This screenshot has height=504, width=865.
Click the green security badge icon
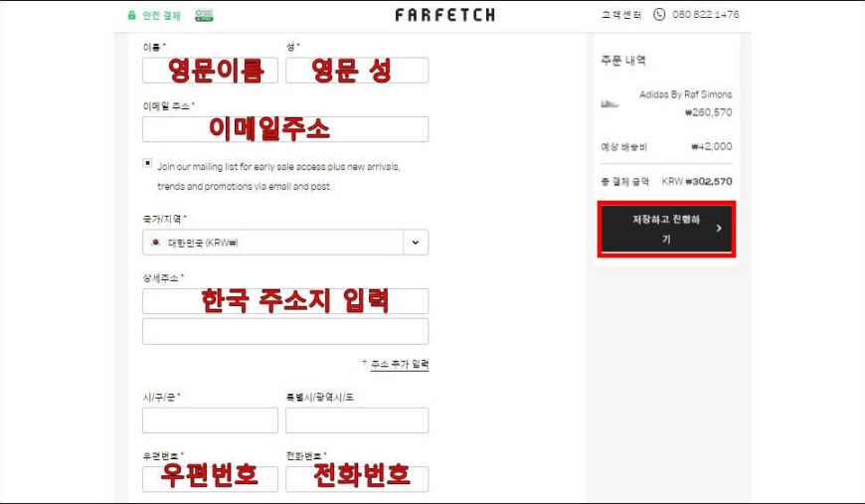point(204,15)
